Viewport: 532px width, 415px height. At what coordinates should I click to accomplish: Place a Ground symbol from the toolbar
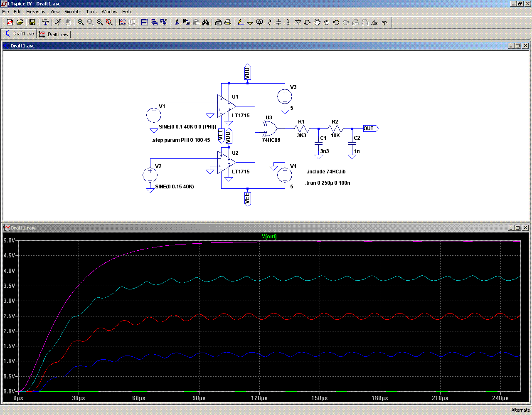pos(250,22)
